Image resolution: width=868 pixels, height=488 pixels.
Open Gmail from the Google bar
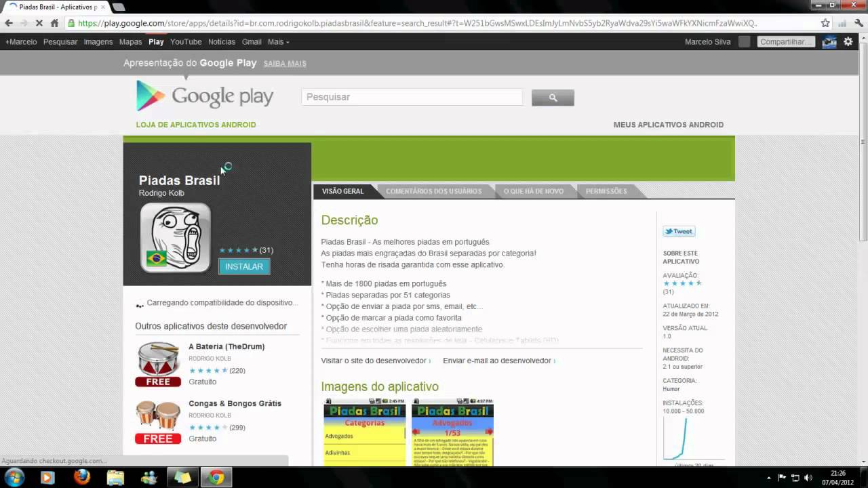(252, 41)
